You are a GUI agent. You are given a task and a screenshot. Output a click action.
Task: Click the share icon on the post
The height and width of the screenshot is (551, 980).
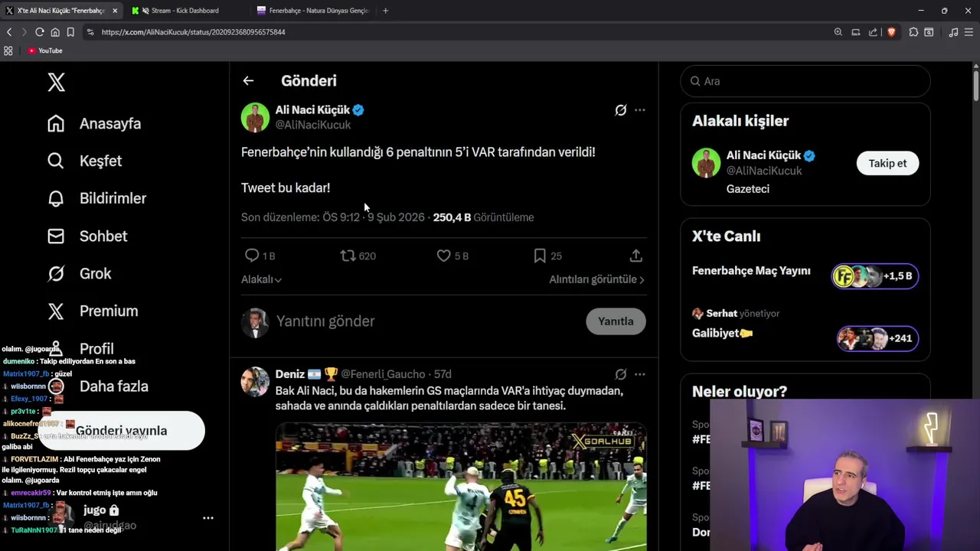click(636, 256)
